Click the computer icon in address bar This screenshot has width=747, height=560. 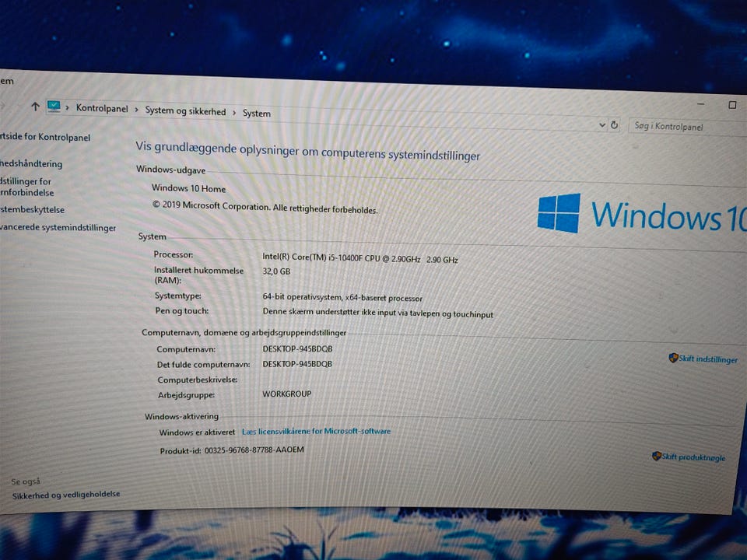coord(54,107)
